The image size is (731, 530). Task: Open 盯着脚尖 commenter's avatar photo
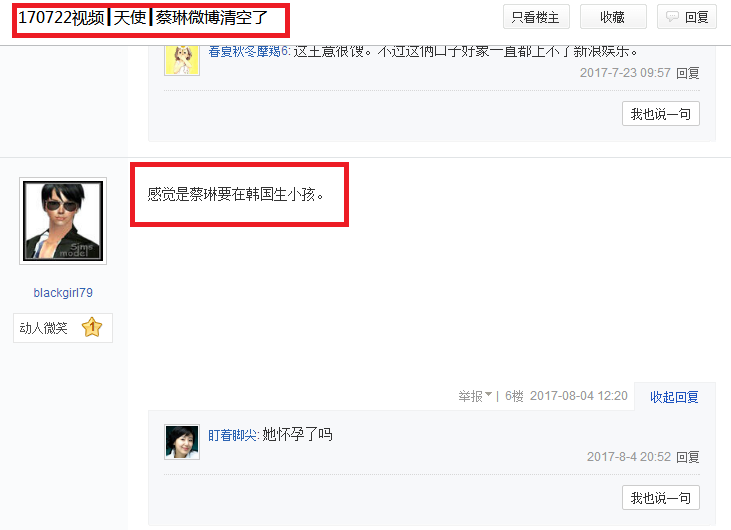pyautogui.click(x=182, y=442)
